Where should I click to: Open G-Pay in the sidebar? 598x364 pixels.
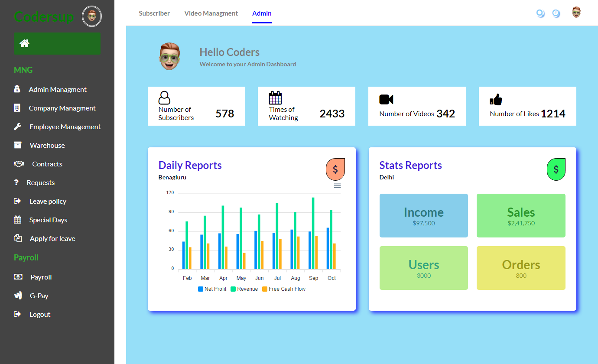click(39, 296)
